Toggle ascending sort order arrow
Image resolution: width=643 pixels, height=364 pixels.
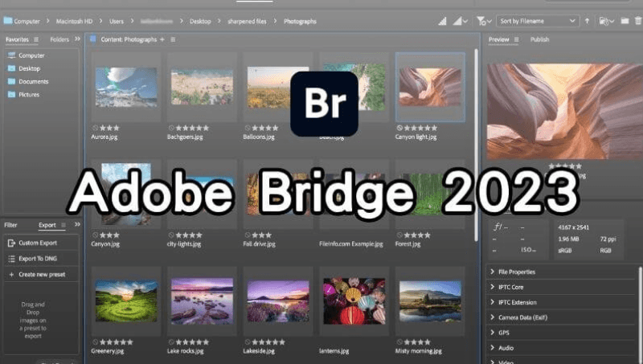(x=588, y=21)
